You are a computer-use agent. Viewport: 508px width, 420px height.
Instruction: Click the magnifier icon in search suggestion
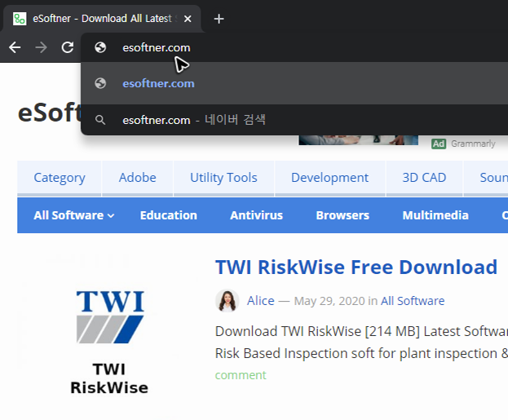point(100,120)
